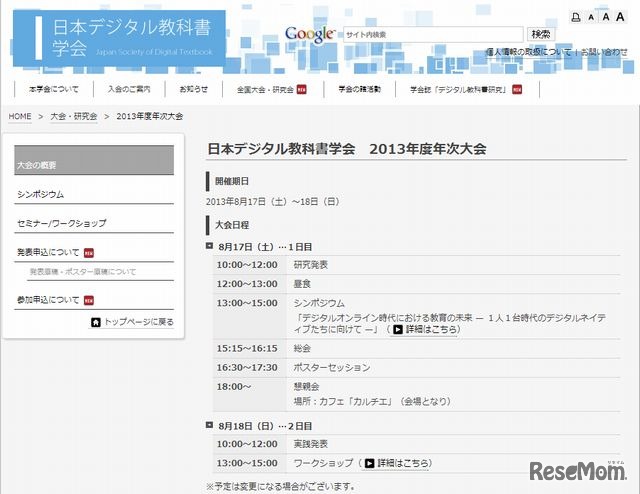
Task: Click the 総会 schedule entry
Action: [302, 348]
